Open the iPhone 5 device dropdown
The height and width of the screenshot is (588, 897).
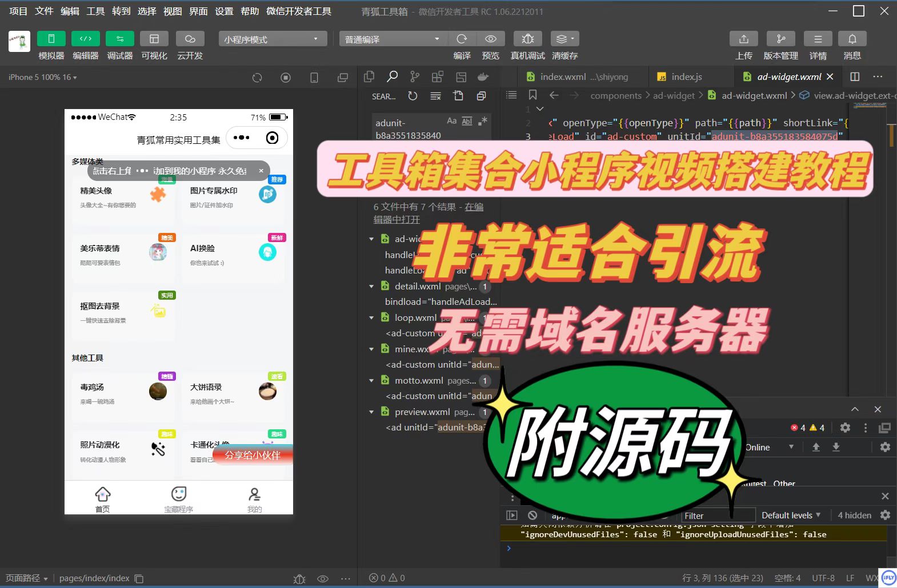[x=43, y=77]
